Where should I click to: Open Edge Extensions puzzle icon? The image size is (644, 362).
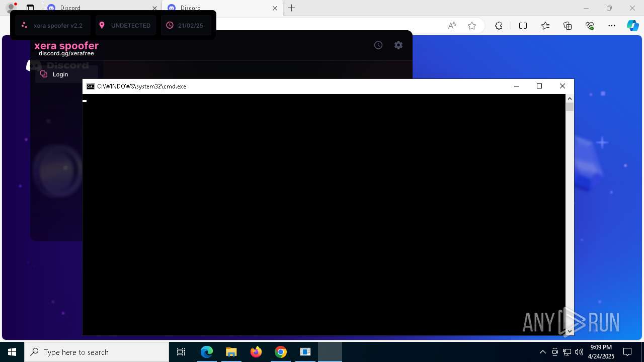coord(499,26)
